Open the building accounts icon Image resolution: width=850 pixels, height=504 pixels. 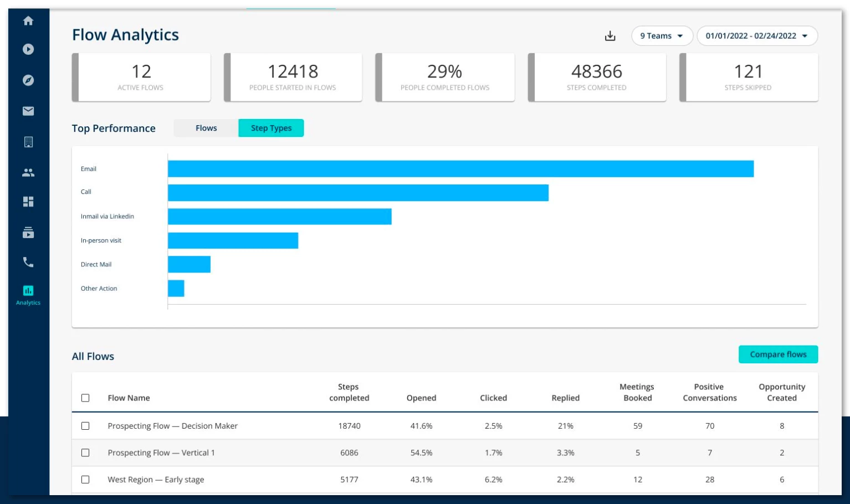[x=28, y=142]
